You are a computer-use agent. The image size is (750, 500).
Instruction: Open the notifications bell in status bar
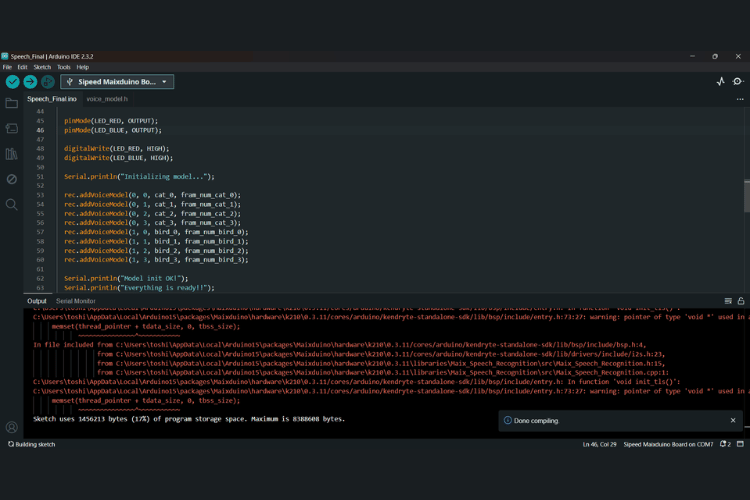(725, 444)
